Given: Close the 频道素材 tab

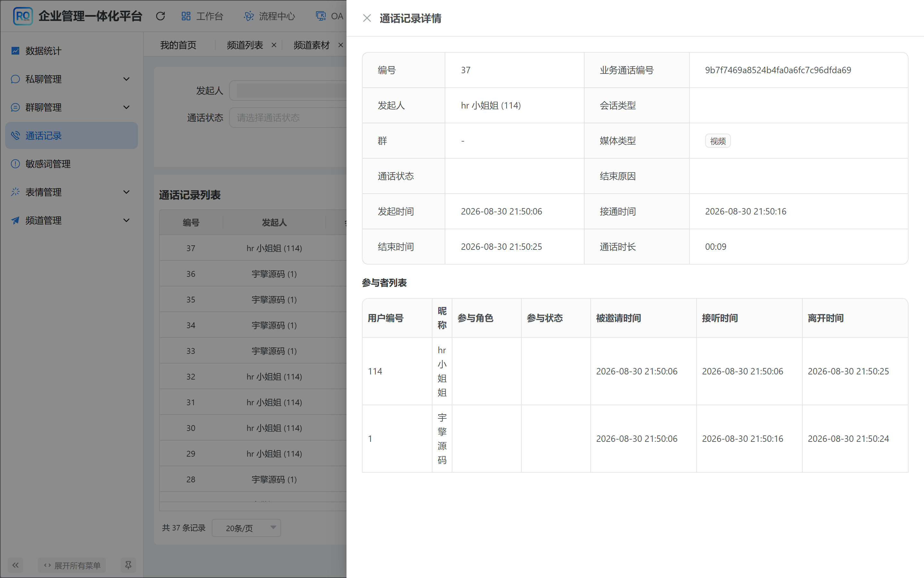Looking at the screenshot, I should [x=341, y=45].
